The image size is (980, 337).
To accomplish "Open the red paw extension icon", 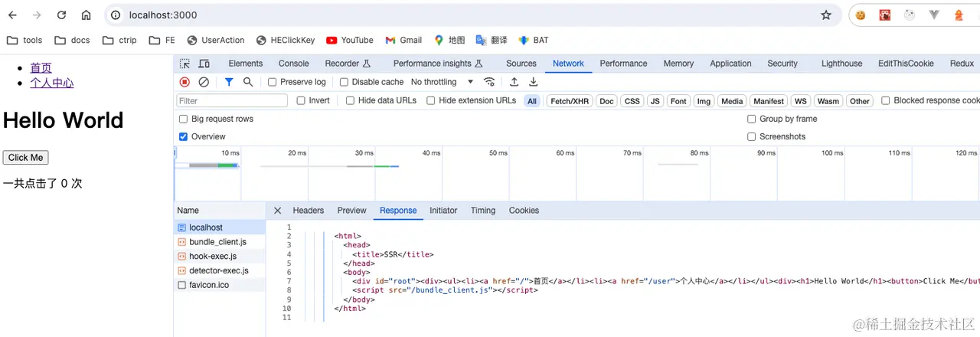I will [885, 15].
